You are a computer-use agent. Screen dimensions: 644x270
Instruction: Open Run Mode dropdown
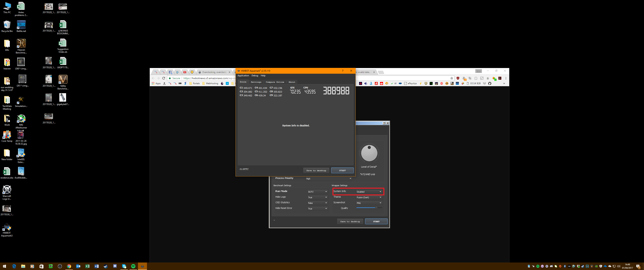click(x=318, y=192)
